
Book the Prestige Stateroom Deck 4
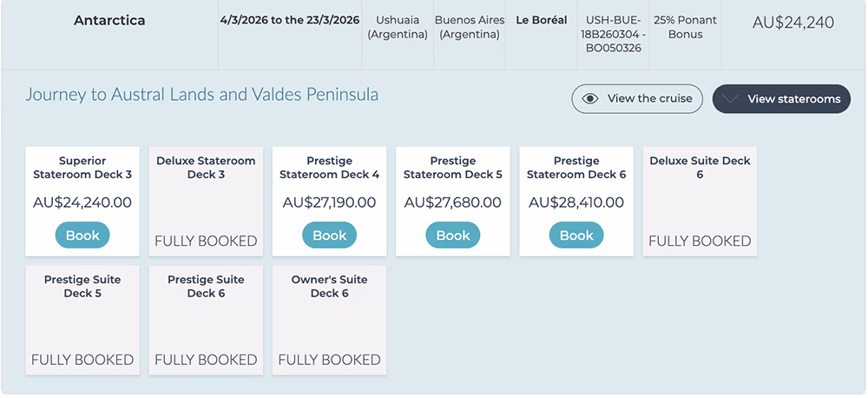(329, 235)
